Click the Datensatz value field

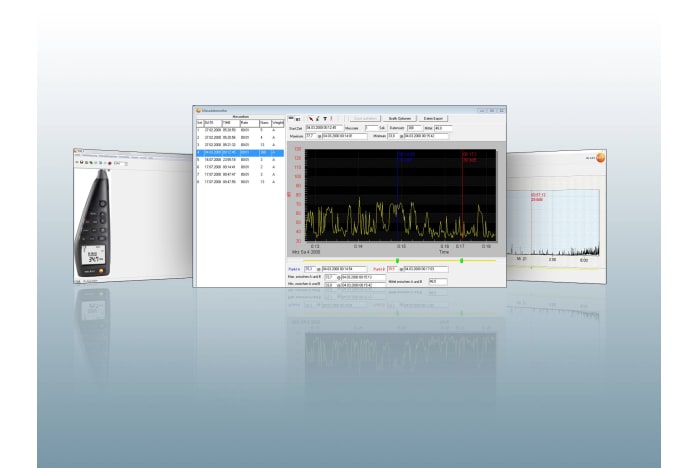click(414, 128)
